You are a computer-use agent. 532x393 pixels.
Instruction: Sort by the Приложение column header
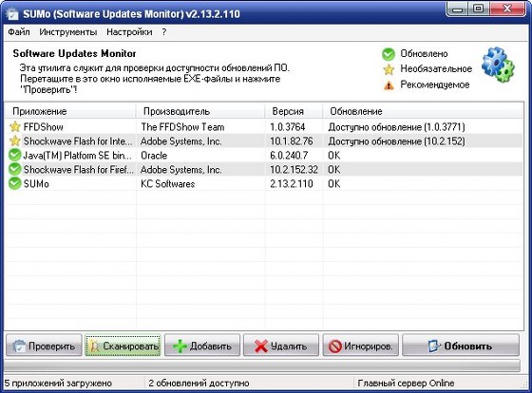pos(70,111)
